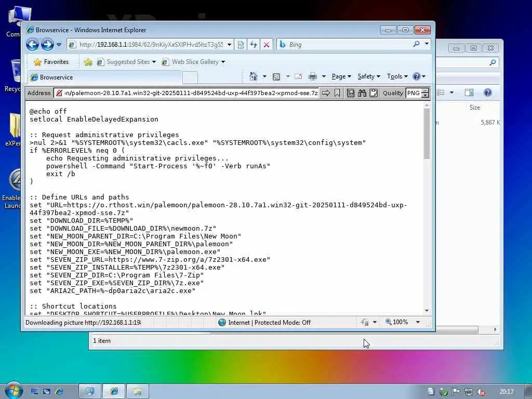This screenshot has height=399, width=532.
Task: Click the 1 item status text
Action: click(x=102, y=341)
